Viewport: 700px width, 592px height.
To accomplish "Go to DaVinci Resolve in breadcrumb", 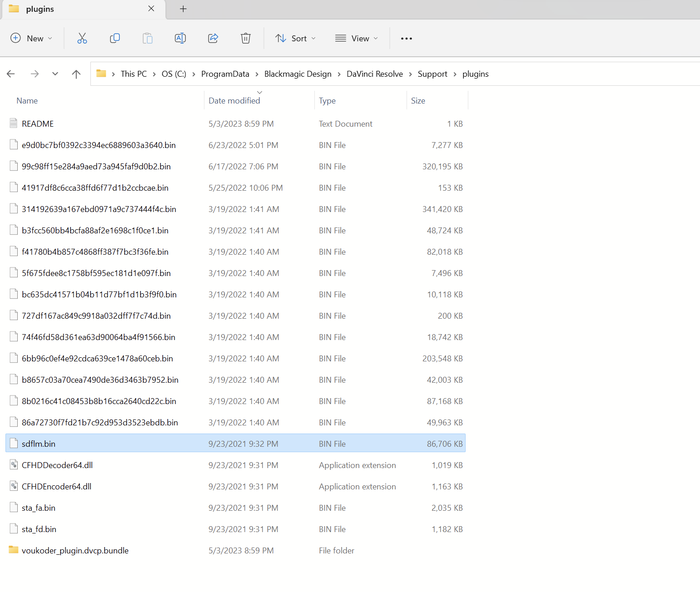I will coord(374,74).
